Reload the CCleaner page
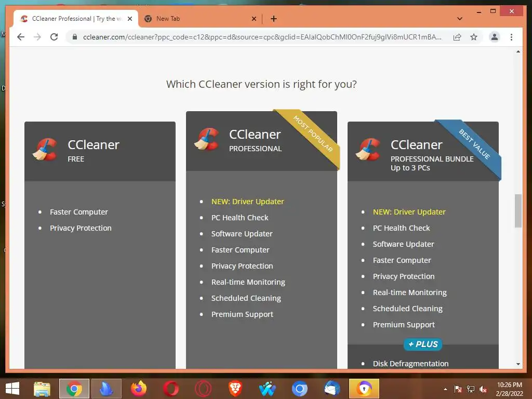532x399 pixels. point(54,37)
